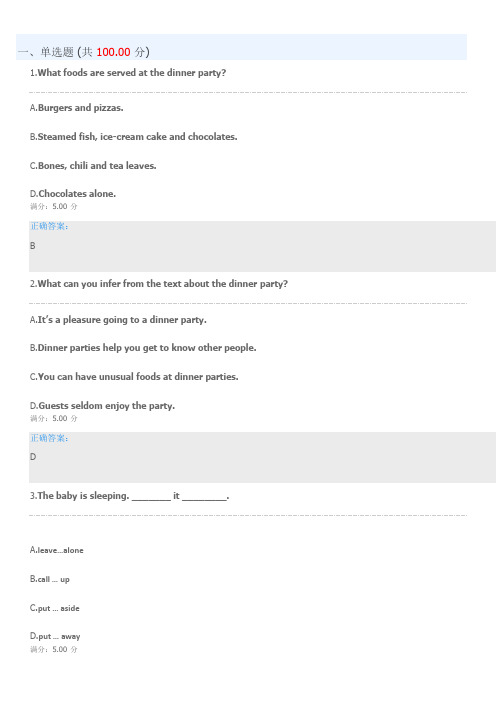
Task: Click question 2 about inferring from text
Action: tap(159, 284)
